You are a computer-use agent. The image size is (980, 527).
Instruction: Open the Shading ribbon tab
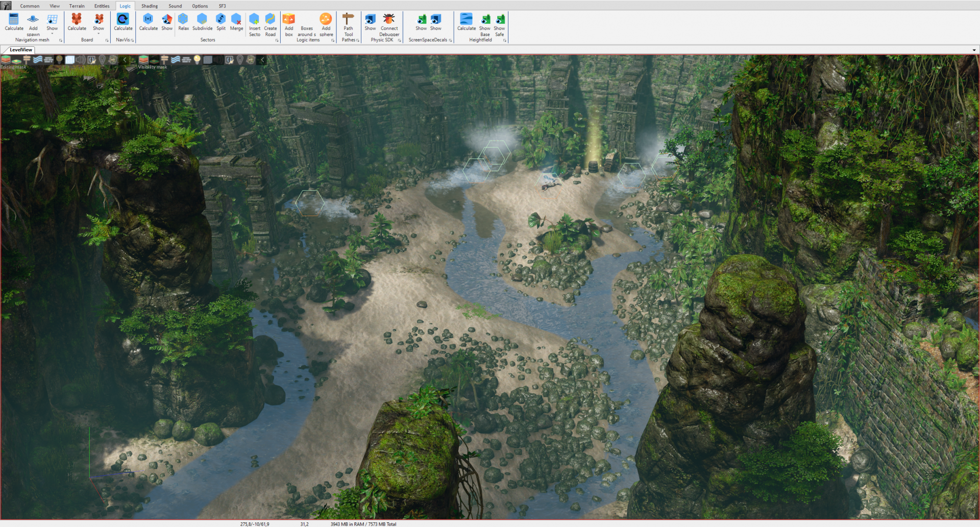tap(149, 6)
